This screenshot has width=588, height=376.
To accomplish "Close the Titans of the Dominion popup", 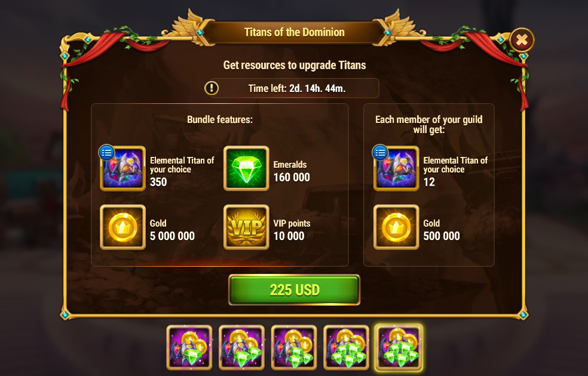I will click(x=522, y=40).
